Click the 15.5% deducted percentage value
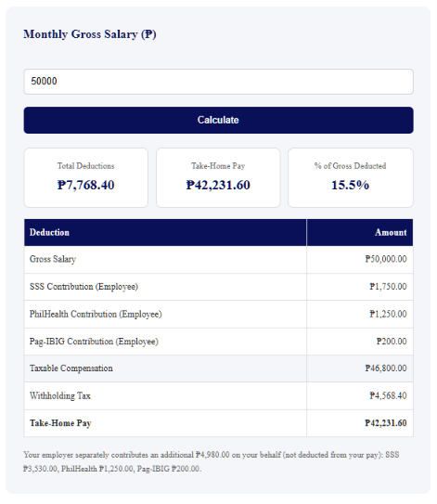The width and height of the screenshot is (437, 504). 350,185
